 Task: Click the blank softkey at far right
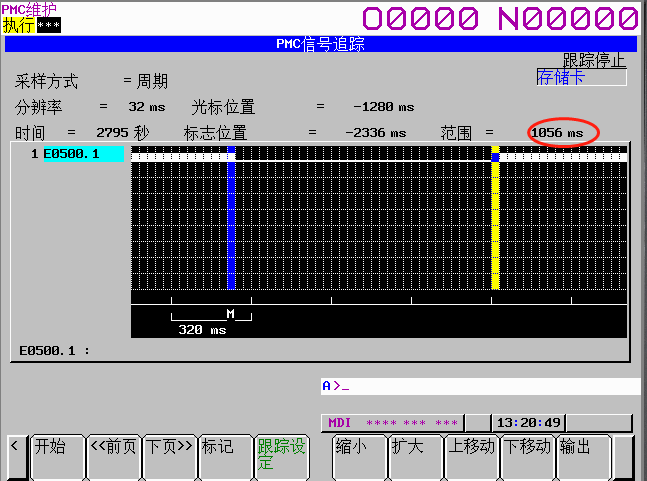click(x=624, y=456)
